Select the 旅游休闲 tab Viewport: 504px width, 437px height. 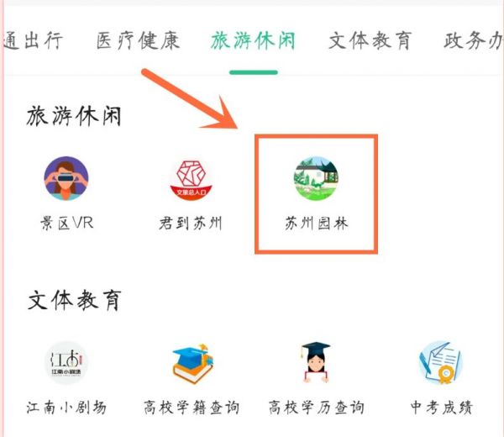click(254, 41)
